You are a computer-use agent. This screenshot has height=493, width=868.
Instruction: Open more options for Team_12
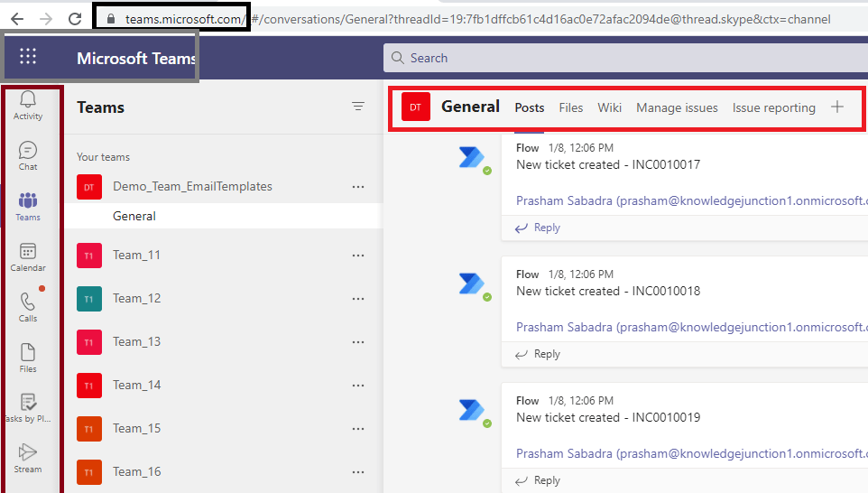(x=358, y=299)
